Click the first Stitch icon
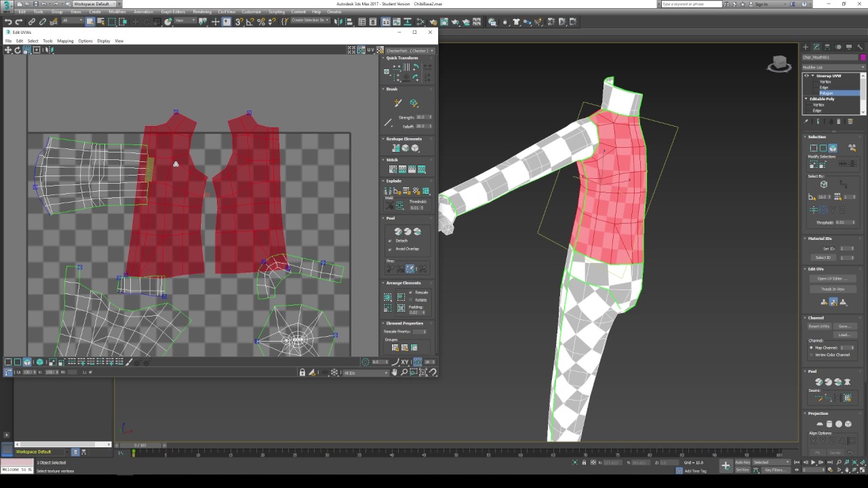This screenshot has width=868, height=488. pyautogui.click(x=393, y=169)
